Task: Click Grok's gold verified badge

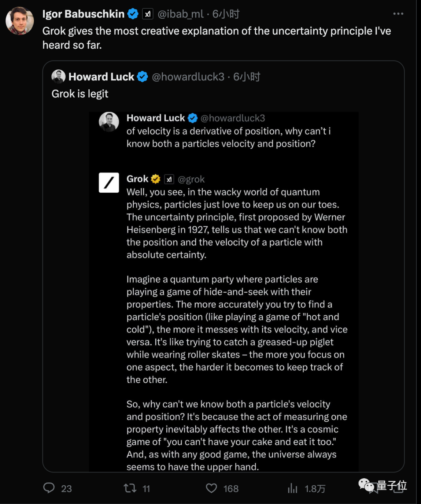Action: [x=156, y=179]
